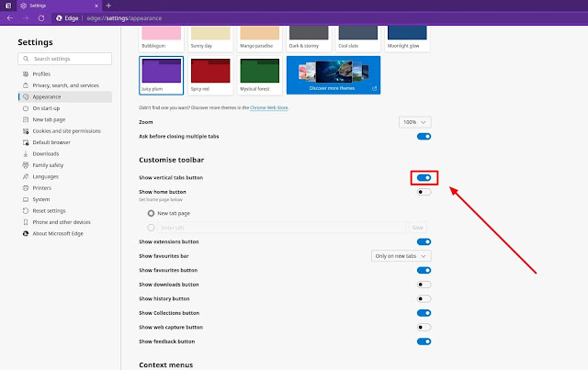Select the Juicy plum theme
Screen dimensions: 588x370
click(162, 75)
